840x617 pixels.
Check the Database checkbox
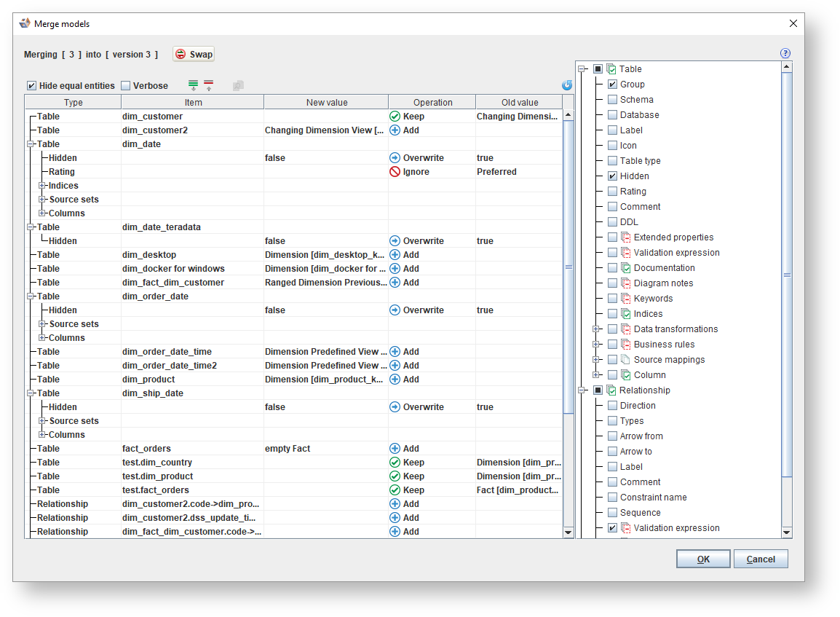pyautogui.click(x=612, y=114)
